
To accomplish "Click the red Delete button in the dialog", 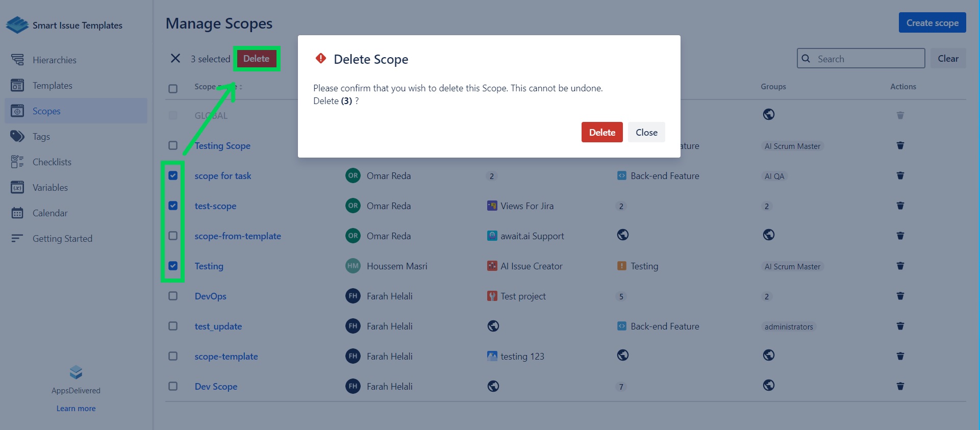I will (x=601, y=132).
